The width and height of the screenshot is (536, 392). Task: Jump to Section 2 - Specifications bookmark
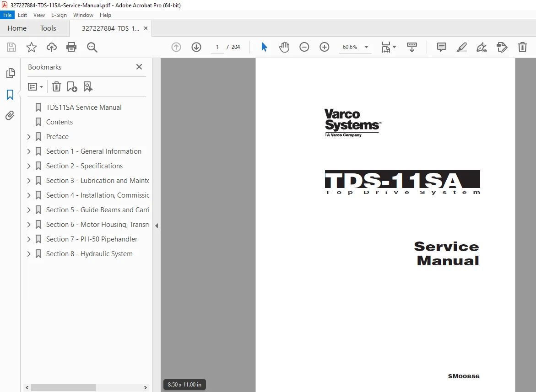click(84, 166)
